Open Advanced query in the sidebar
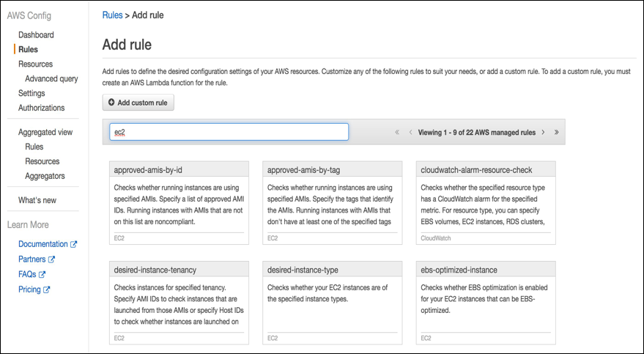Viewport: 644px width, 354px height. (51, 78)
